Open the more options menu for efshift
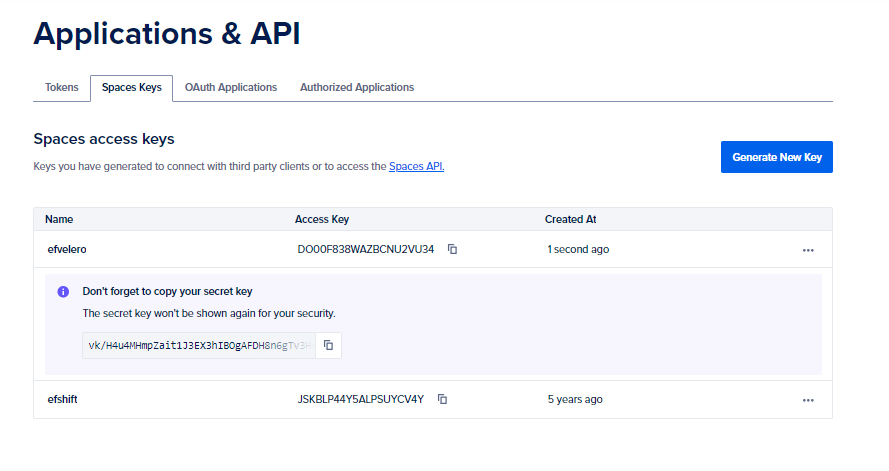The width and height of the screenshot is (889, 471). click(808, 400)
